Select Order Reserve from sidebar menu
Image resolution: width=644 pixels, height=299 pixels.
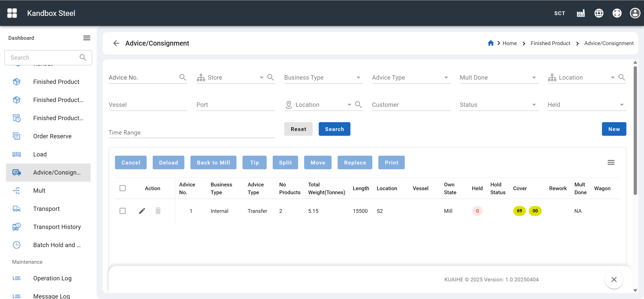click(52, 136)
